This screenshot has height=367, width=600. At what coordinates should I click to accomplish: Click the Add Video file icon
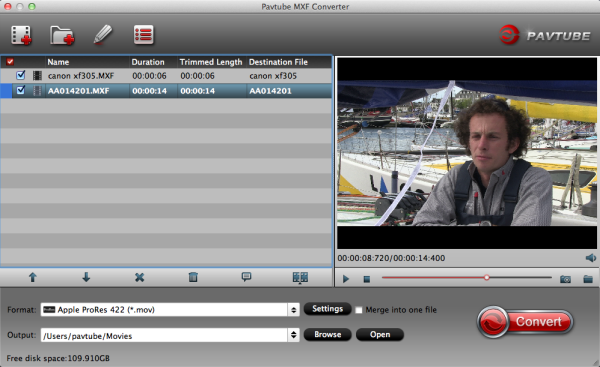[21, 35]
